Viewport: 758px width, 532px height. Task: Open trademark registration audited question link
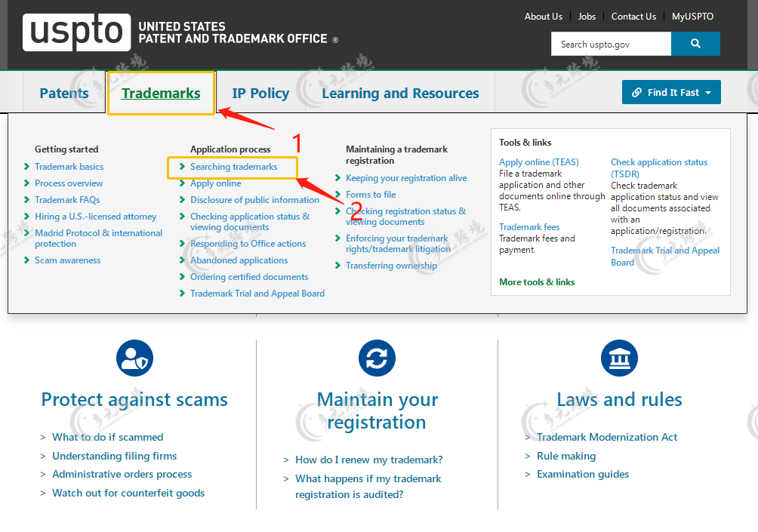[x=368, y=486]
